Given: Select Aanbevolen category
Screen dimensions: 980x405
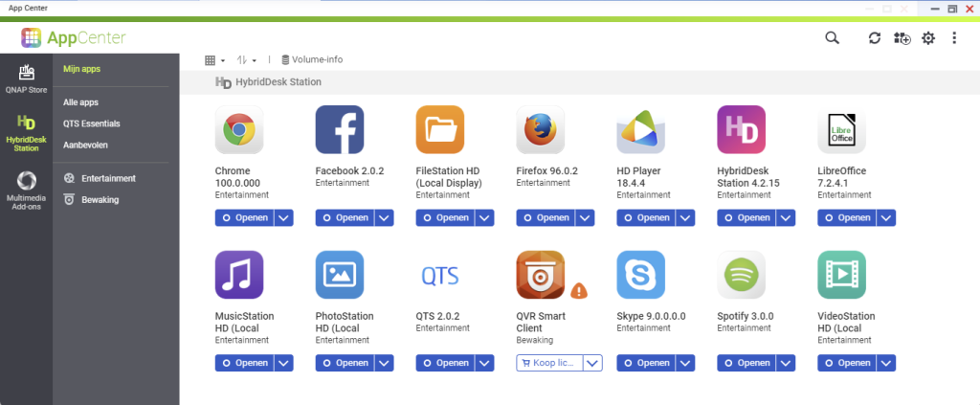Looking at the screenshot, I should pos(85,145).
